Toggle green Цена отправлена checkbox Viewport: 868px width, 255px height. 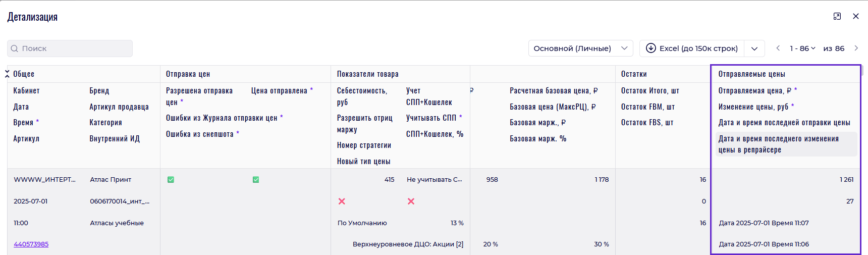(256, 180)
